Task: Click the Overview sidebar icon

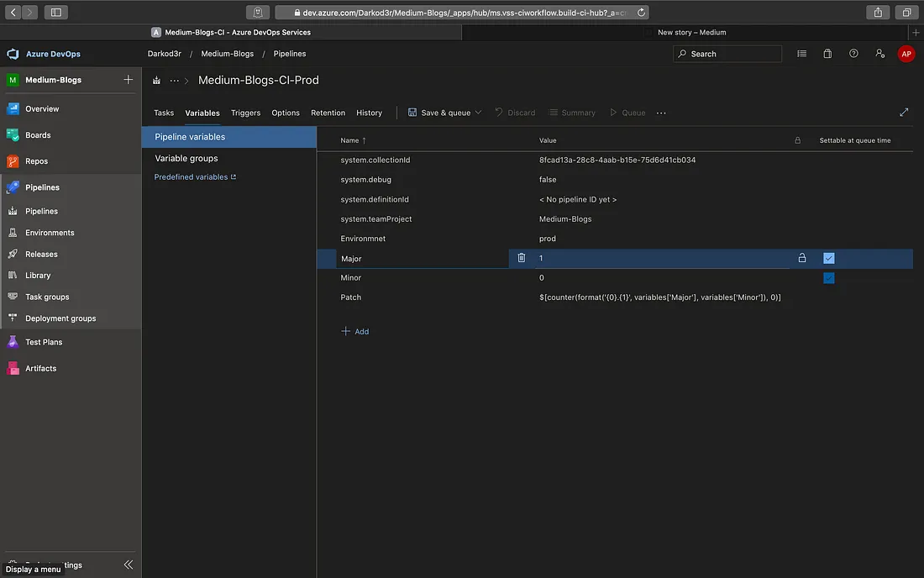Action: 13,108
